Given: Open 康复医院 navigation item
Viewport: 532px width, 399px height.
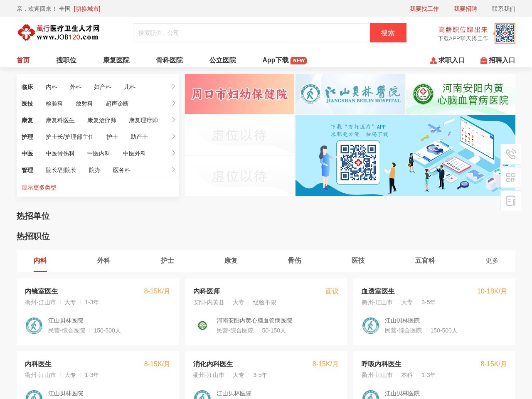Looking at the screenshot, I should click(116, 60).
